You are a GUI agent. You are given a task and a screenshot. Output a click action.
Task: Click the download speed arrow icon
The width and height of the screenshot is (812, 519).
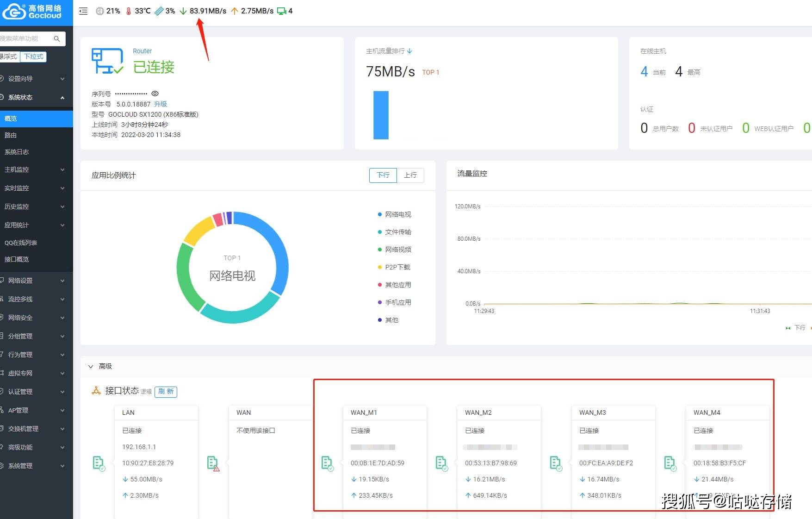[183, 11]
